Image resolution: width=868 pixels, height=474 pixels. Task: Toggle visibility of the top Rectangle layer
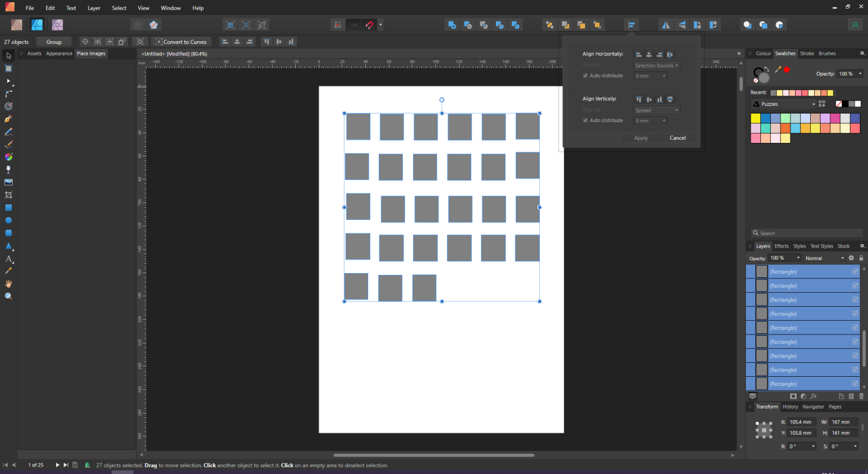click(x=855, y=271)
